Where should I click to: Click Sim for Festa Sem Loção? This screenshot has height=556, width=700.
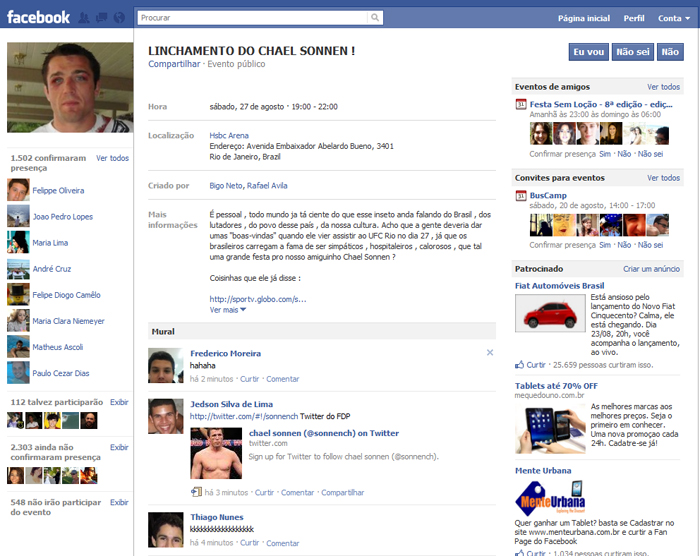point(605,154)
